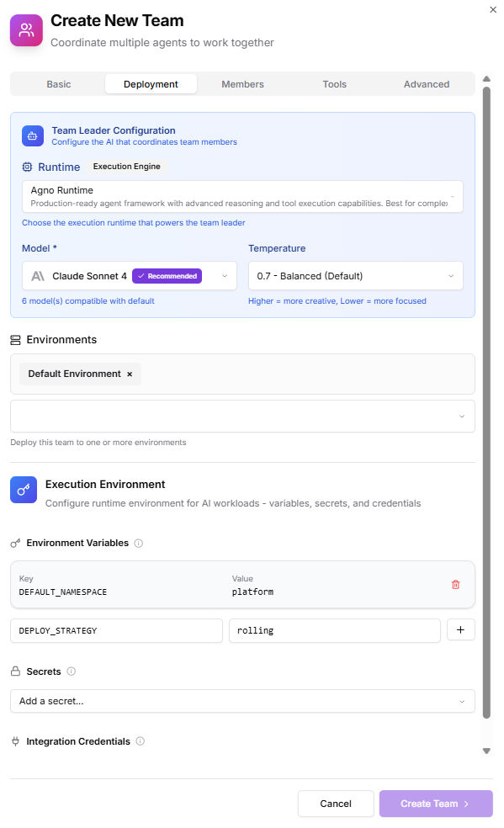The height and width of the screenshot is (828, 504).
Task: Click the Create Team button
Action: point(436,803)
